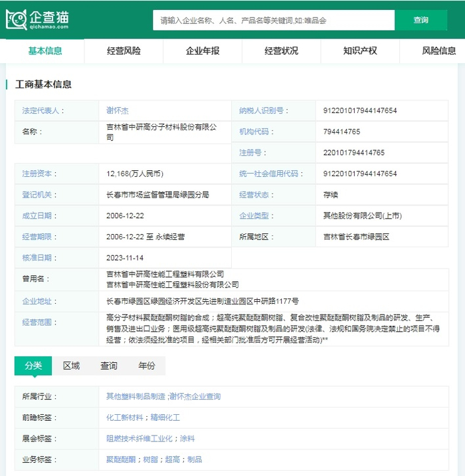This screenshot has width=465, height=476.
Task: Switch to the 经营风险 tab
Action: point(124,51)
